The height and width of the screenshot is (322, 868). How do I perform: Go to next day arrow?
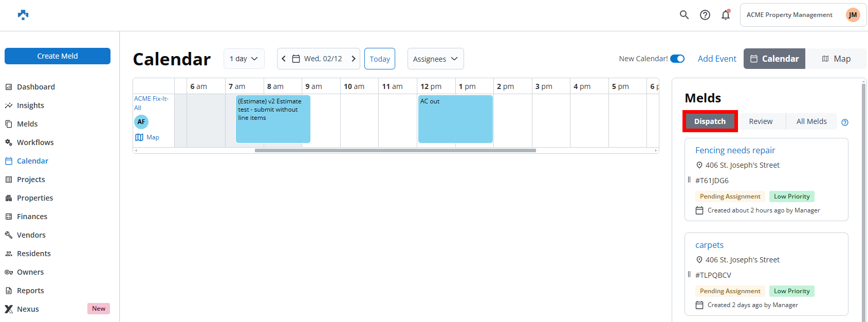coord(354,59)
